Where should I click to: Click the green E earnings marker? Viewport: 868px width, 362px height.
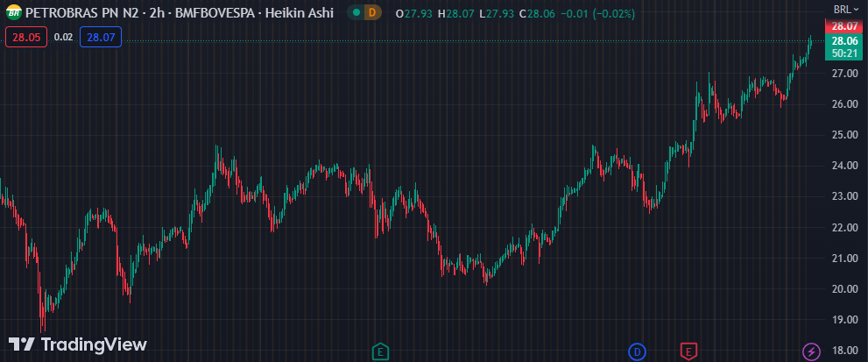(x=380, y=351)
